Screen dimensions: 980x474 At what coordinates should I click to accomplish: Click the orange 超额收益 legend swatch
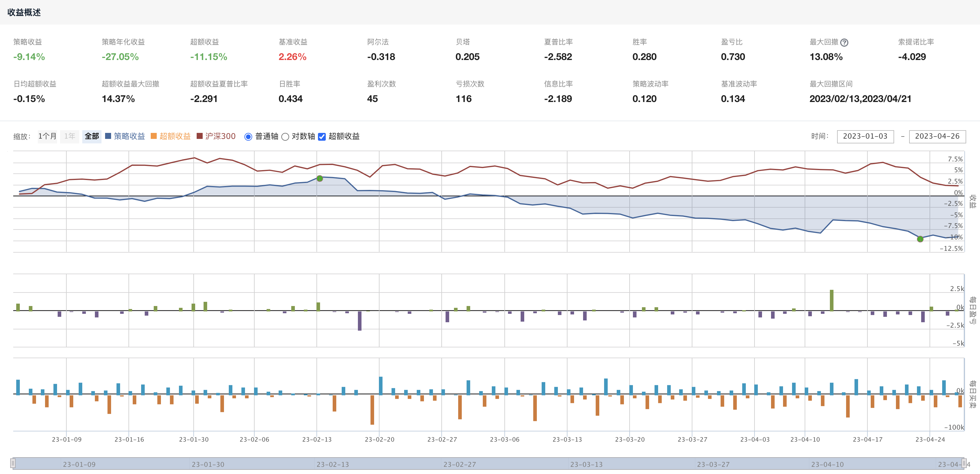tap(154, 136)
